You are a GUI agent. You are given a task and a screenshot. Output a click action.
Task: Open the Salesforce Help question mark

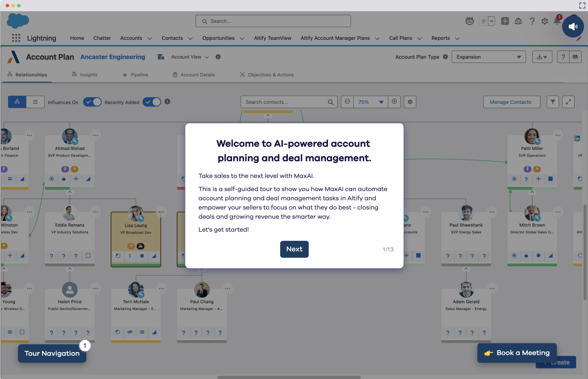532,21
